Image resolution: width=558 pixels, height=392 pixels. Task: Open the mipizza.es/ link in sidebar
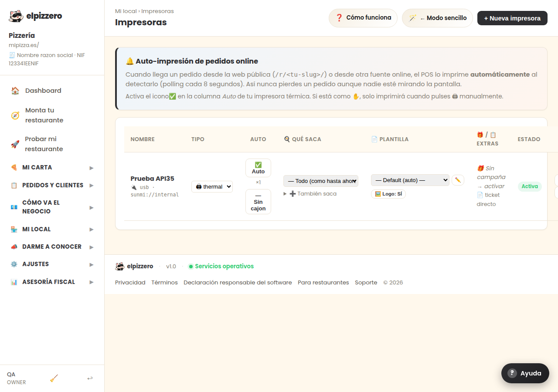point(24,45)
